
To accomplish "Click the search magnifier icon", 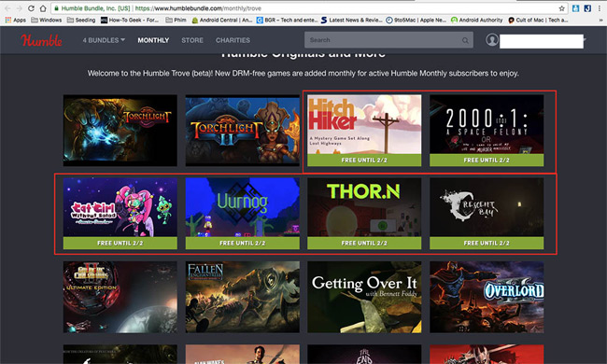I will (x=465, y=40).
